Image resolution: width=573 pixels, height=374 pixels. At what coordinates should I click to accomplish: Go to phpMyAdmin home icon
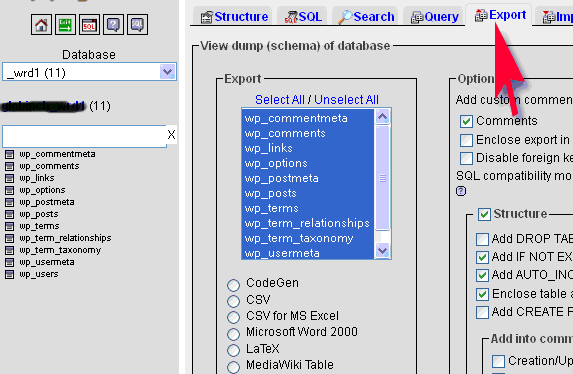pos(41,24)
